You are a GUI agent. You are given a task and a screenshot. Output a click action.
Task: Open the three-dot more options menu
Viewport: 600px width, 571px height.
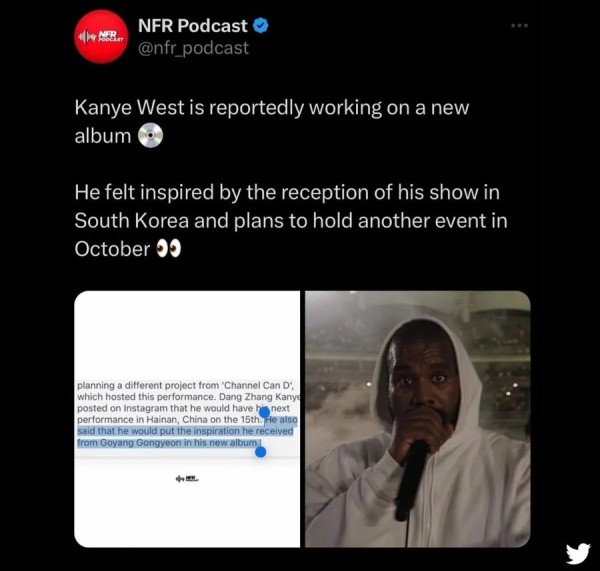[520, 26]
